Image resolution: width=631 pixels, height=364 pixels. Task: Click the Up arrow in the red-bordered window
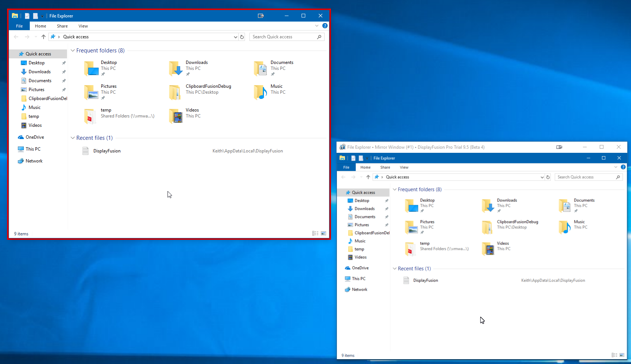[44, 37]
